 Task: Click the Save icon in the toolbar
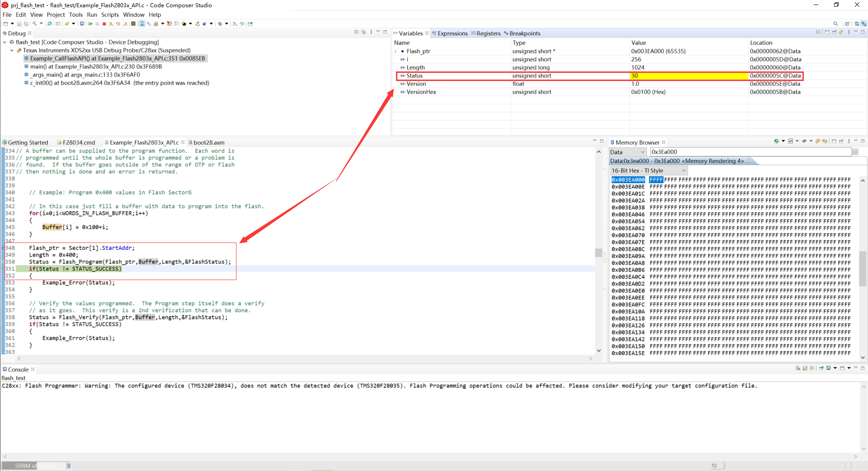[x=19, y=24]
